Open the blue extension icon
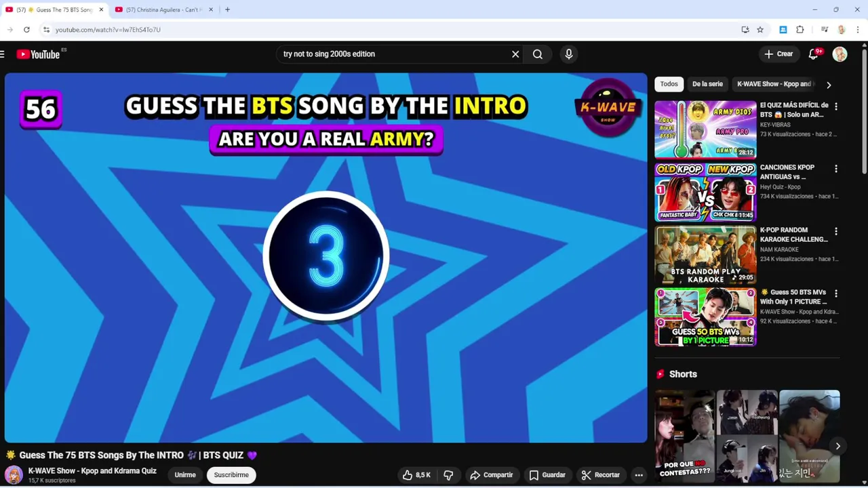This screenshot has width=868, height=488. coord(783,30)
